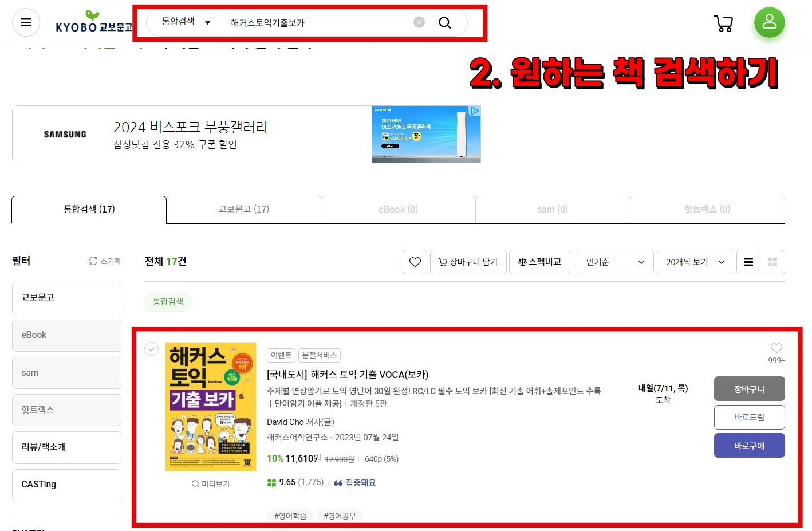Click the 장바구니 담기 toolbar button

[468, 262]
